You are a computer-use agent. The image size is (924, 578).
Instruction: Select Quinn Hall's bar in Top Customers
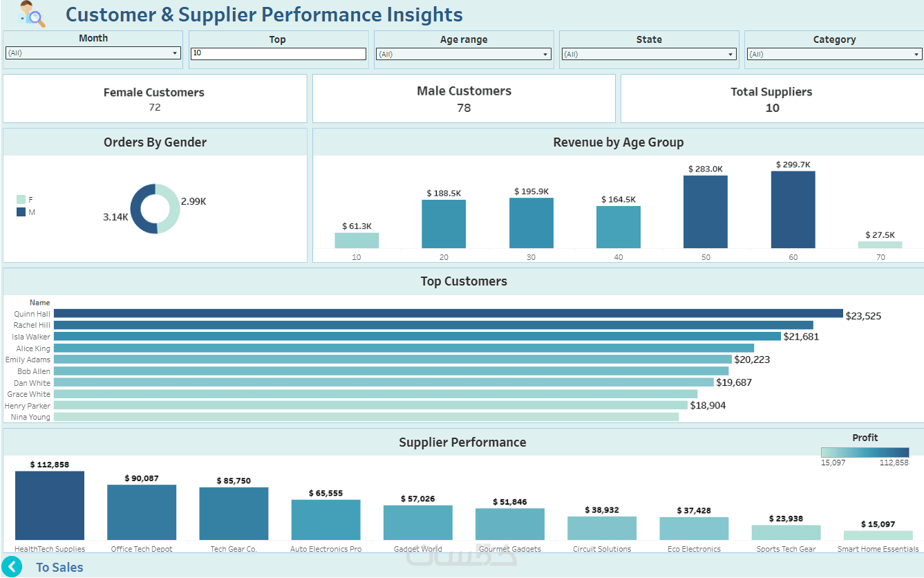(448, 314)
